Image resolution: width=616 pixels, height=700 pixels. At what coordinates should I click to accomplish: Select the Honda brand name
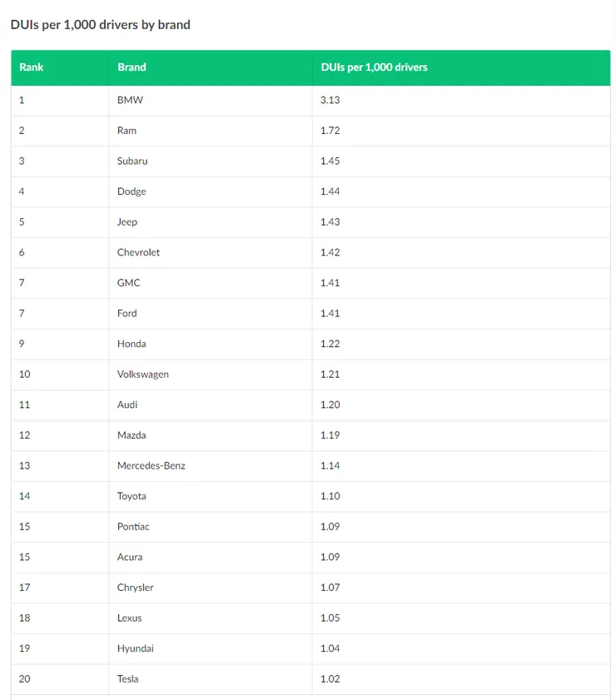click(x=132, y=344)
